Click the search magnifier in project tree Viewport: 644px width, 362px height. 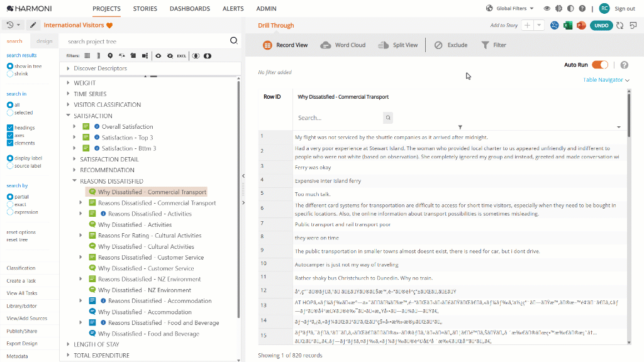click(x=234, y=41)
